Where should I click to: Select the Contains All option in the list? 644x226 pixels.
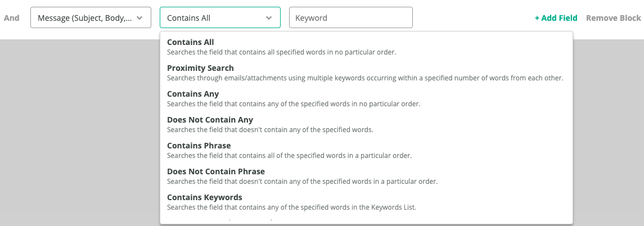pyautogui.click(x=191, y=42)
